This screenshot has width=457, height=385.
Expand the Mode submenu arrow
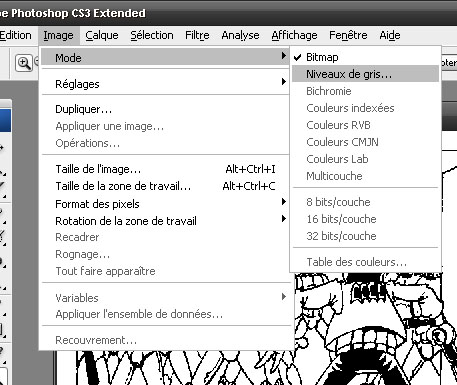[x=284, y=55]
